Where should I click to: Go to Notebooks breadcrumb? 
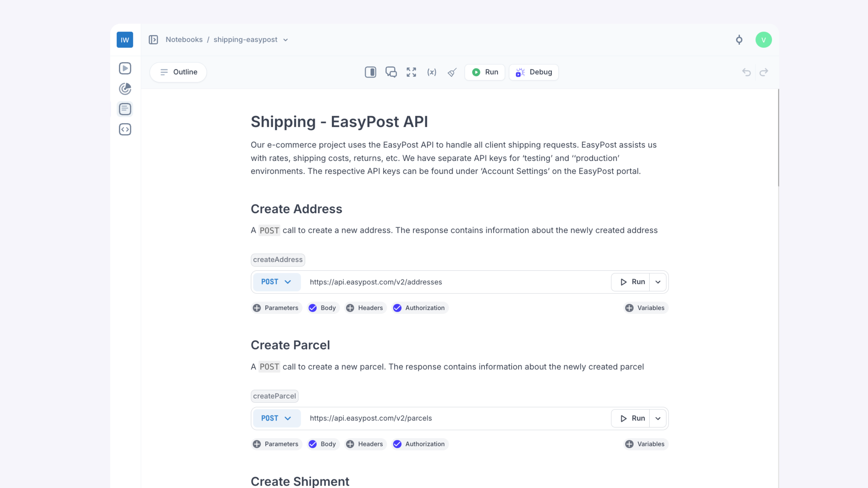[184, 40]
